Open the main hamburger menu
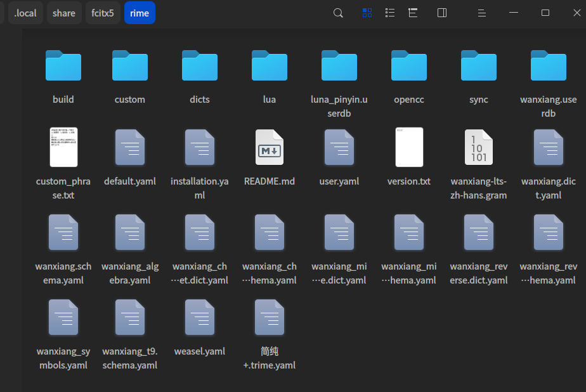The image size is (586, 392). [482, 13]
